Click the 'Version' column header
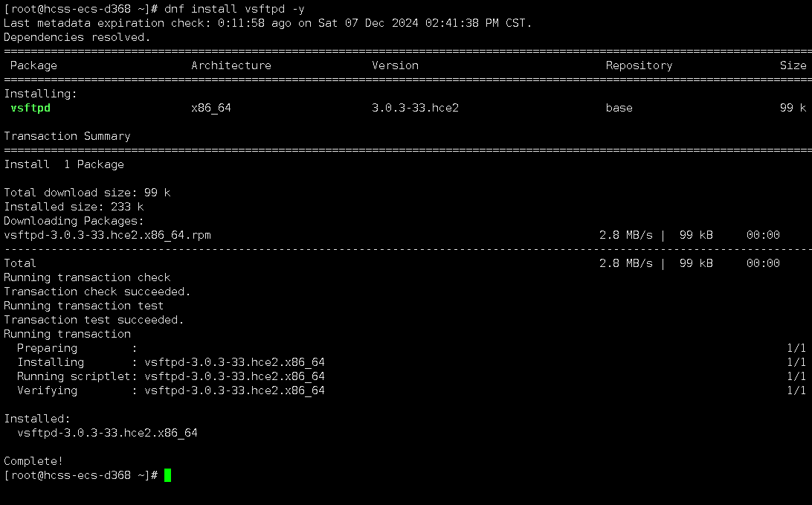The height and width of the screenshot is (505, 812). coord(395,65)
